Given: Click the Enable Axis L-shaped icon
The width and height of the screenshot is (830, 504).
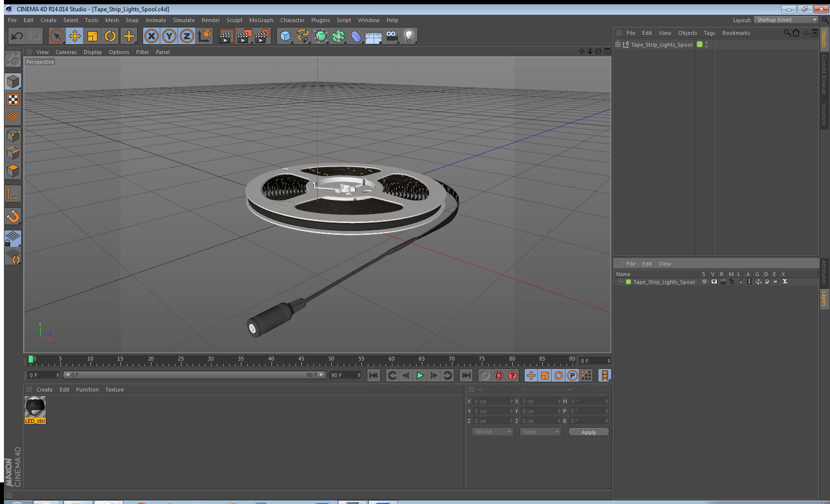Looking at the screenshot, I should click(13, 194).
